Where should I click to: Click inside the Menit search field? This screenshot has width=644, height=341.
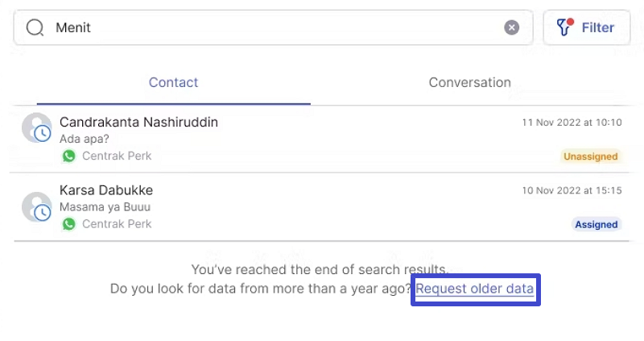273,27
